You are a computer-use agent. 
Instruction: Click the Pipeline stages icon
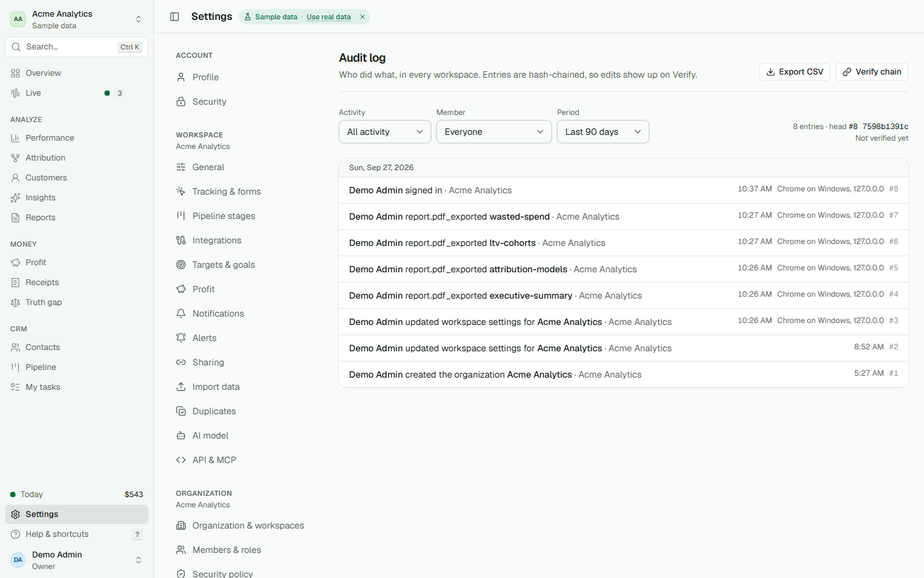pos(181,216)
